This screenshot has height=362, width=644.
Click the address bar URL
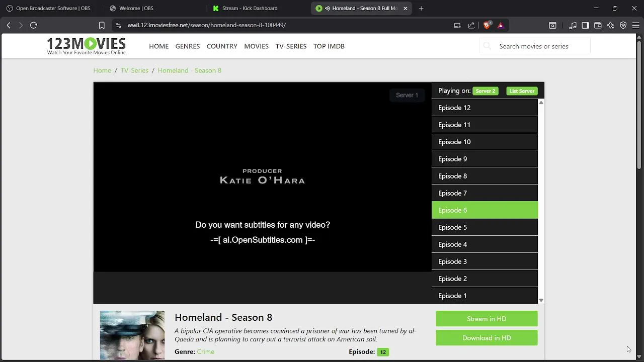[x=206, y=25]
